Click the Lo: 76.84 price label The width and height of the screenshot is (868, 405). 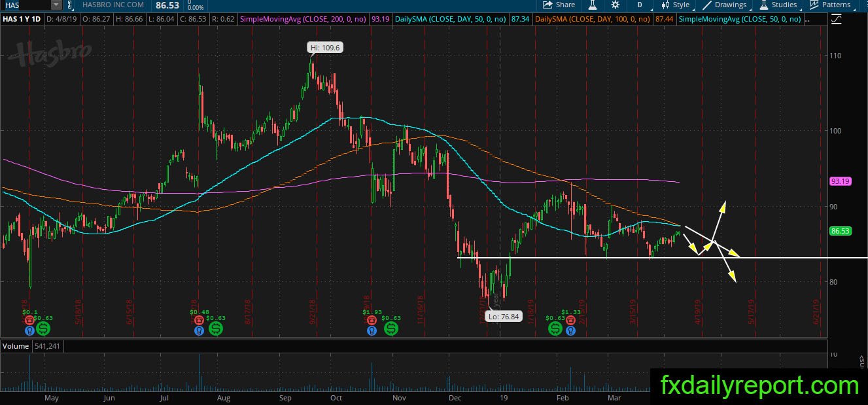point(502,317)
